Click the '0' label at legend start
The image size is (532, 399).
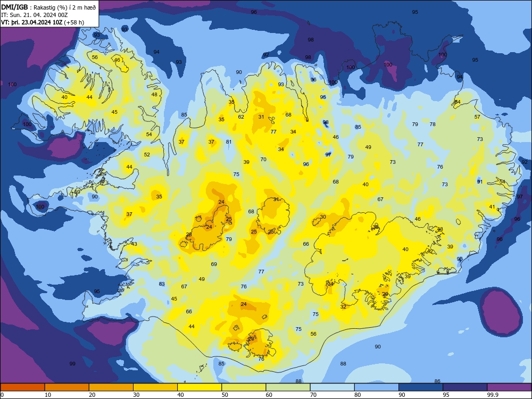coord(2,395)
